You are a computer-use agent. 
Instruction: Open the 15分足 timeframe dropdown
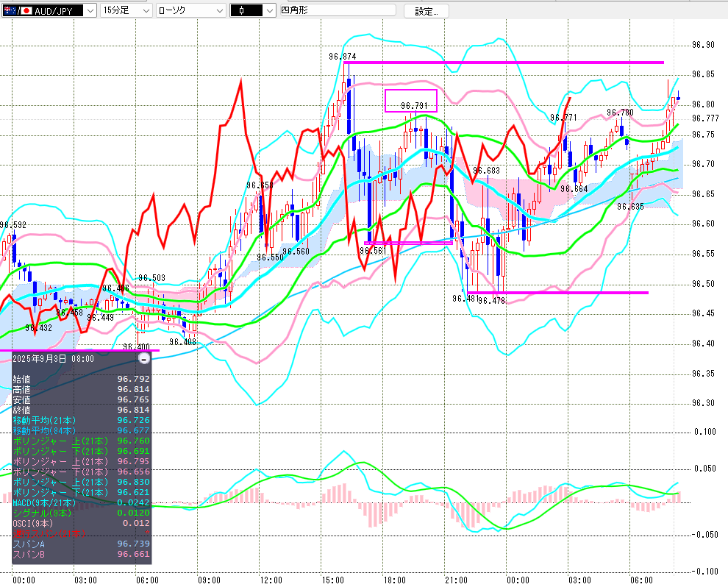(x=126, y=10)
